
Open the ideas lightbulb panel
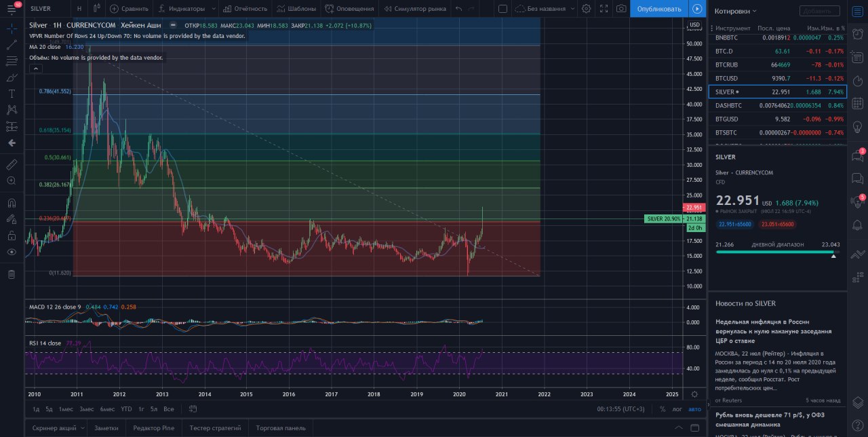click(x=857, y=128)
